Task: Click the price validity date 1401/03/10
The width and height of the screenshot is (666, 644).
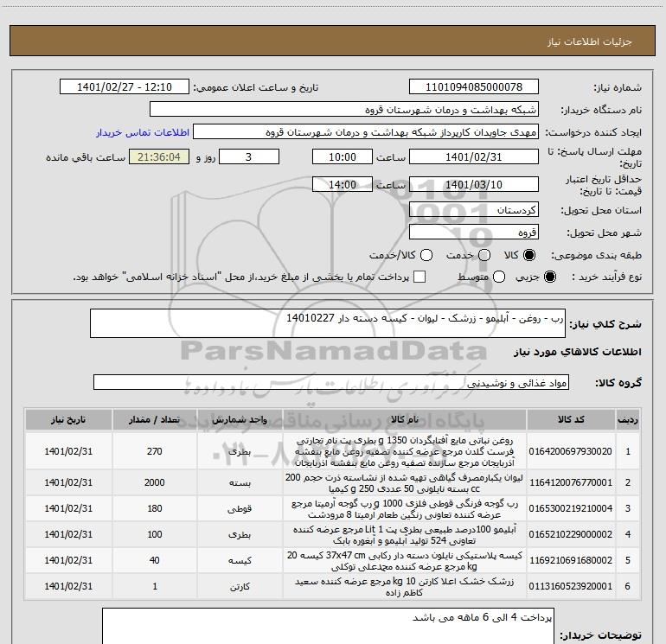Action: 474,185
